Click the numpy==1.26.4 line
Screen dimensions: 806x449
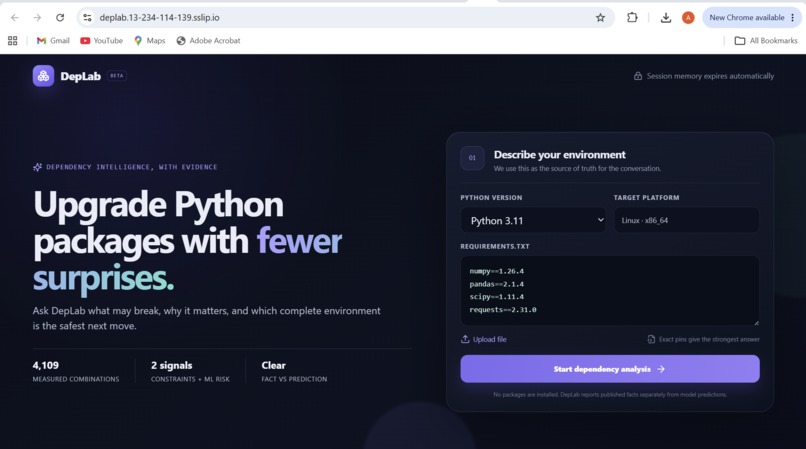click(x=497, y=271)
